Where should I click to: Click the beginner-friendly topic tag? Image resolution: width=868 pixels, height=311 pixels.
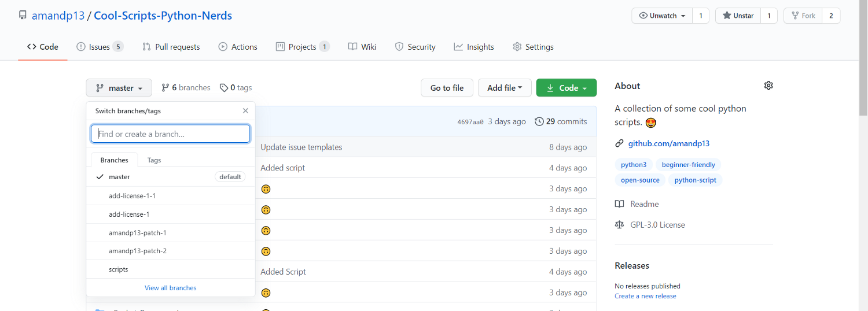689,165
